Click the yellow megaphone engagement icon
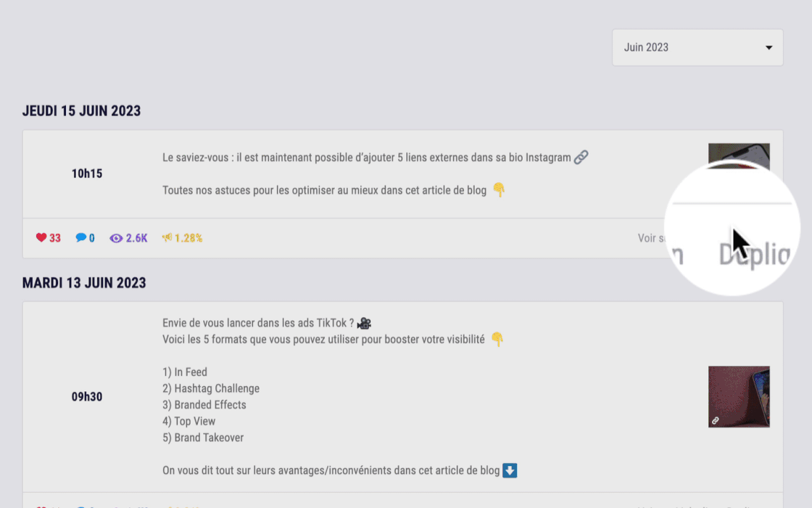Screen dimensions: 812x508 click(167, 237)
